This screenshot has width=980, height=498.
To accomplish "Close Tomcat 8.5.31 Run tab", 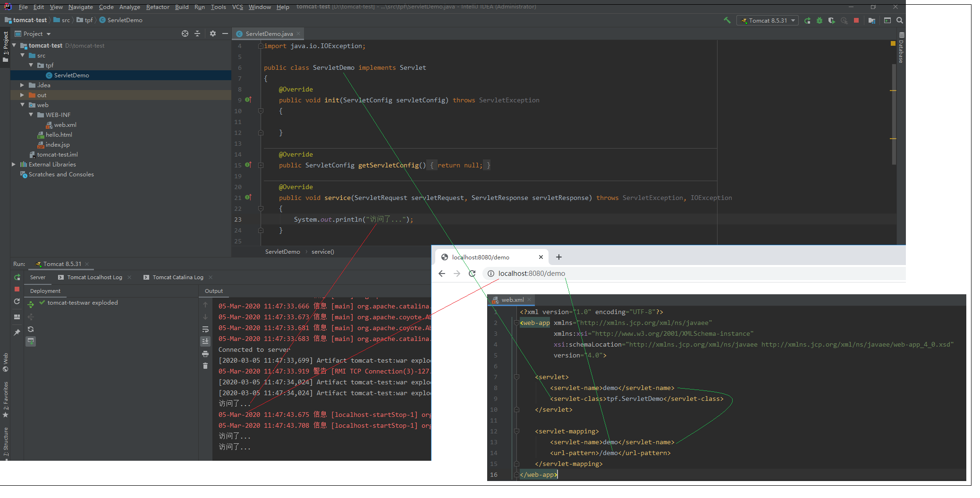I will (87, 264).
